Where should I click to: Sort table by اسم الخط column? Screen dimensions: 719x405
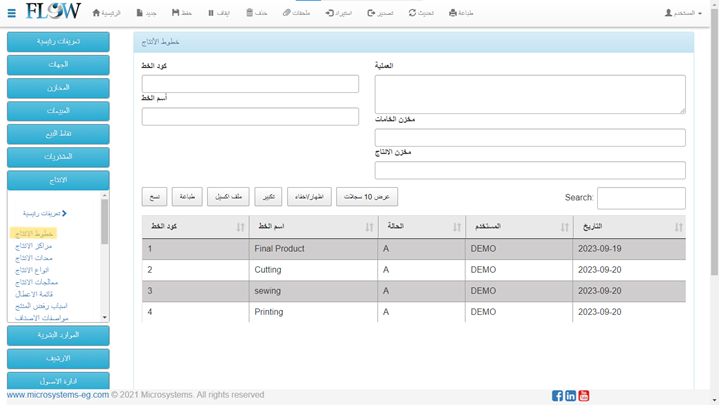point(312,227)
